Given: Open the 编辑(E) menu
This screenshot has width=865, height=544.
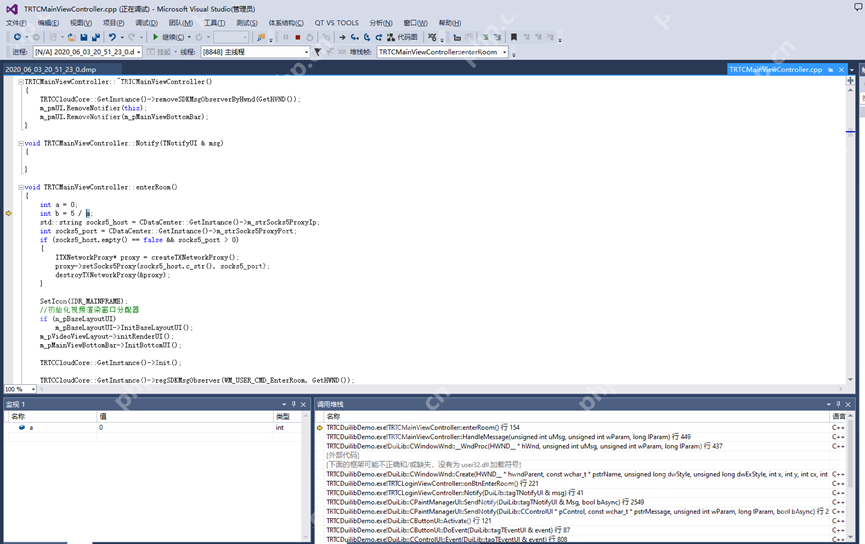Looking at the screenshot, I should [x=48, y=23].
